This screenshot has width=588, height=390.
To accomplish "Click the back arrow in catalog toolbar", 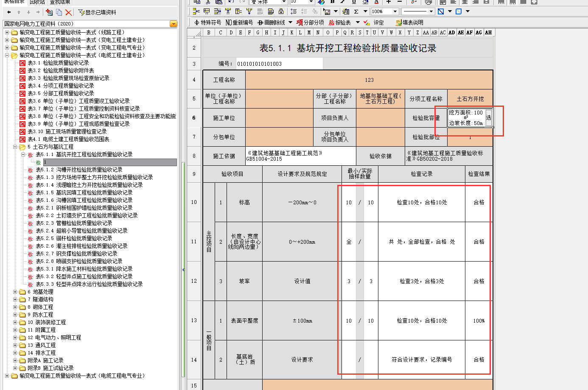I will 9,12.
